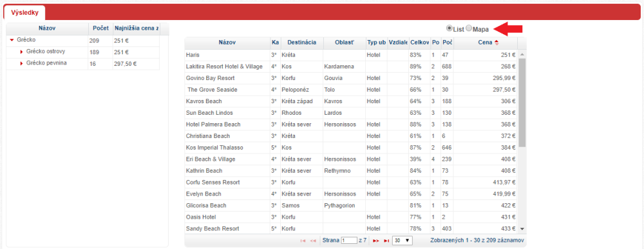Expand Grécko pevnina tree node

coord(21,63)
